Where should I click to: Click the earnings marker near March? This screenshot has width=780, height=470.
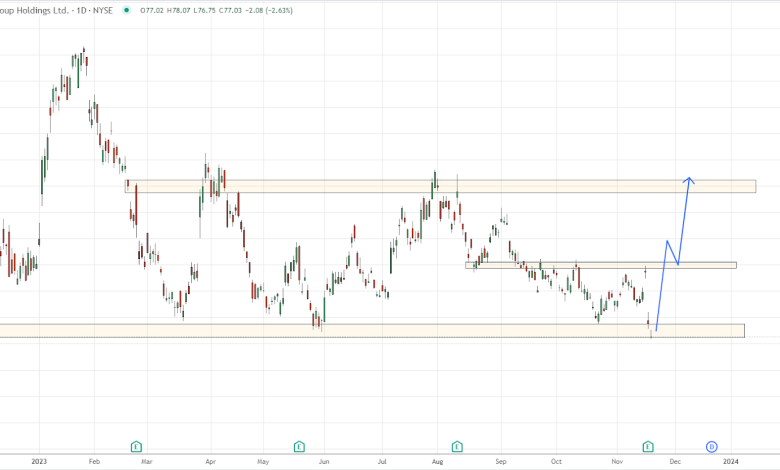[137, 445]
